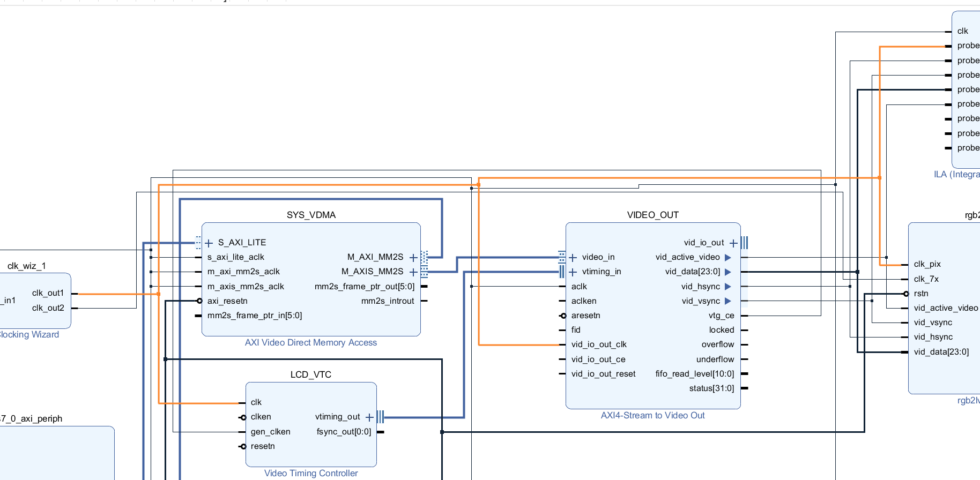
Task: Select the fifo_read_level[10:0] port
Action: pos(695,374)
